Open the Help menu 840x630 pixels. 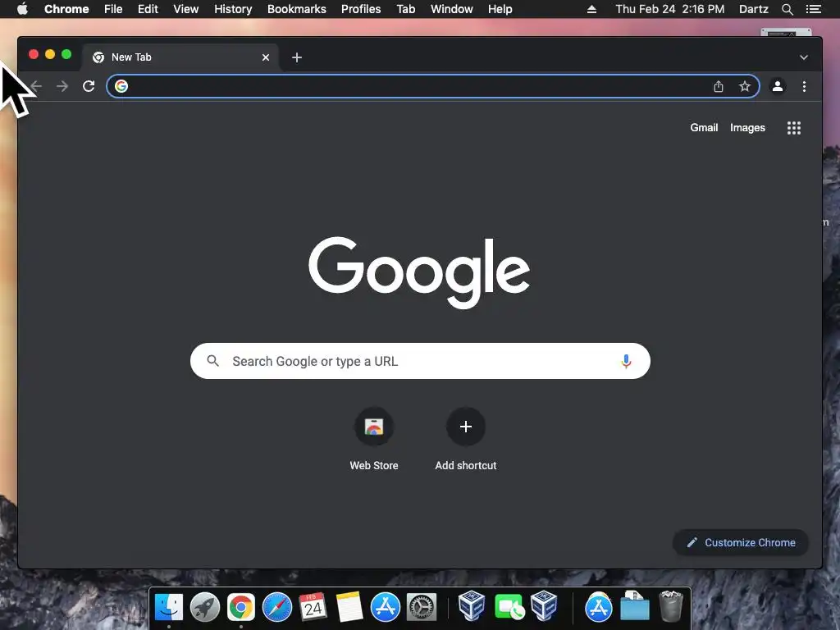click(500, 9)
